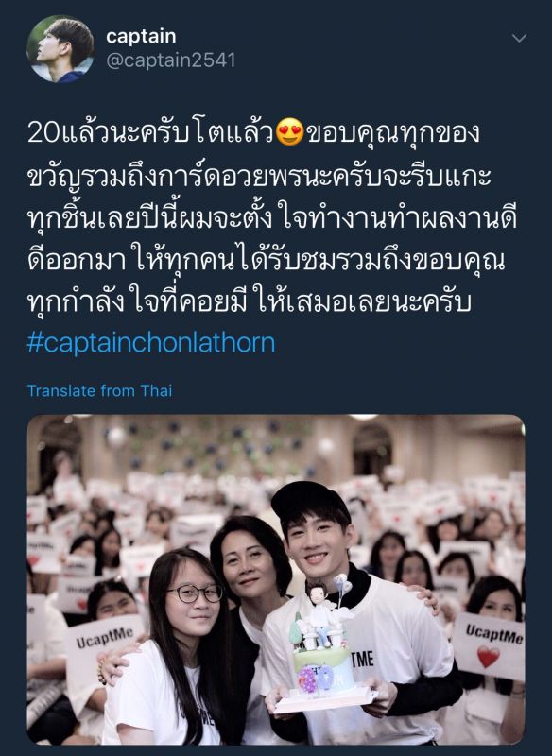The height and width of the screenshot is (756, 552).
Task: Open the @captain2541 handle
Action: (171, 60)
